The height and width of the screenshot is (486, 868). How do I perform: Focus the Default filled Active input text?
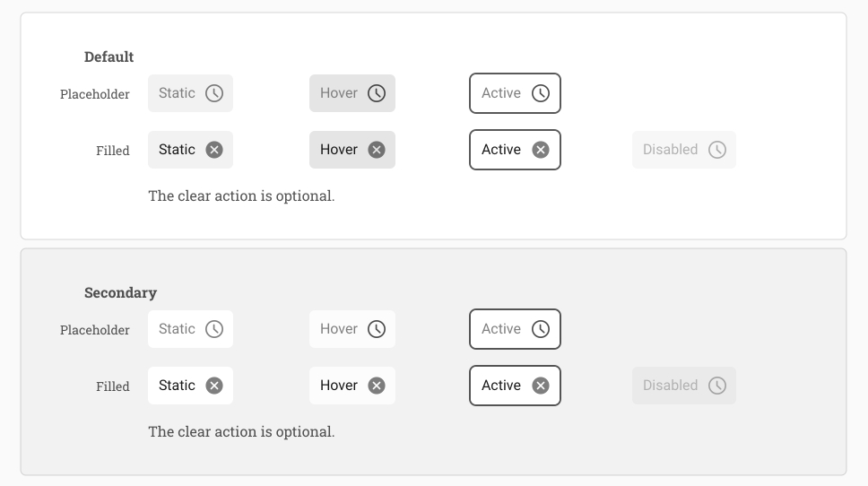(500, 150)
